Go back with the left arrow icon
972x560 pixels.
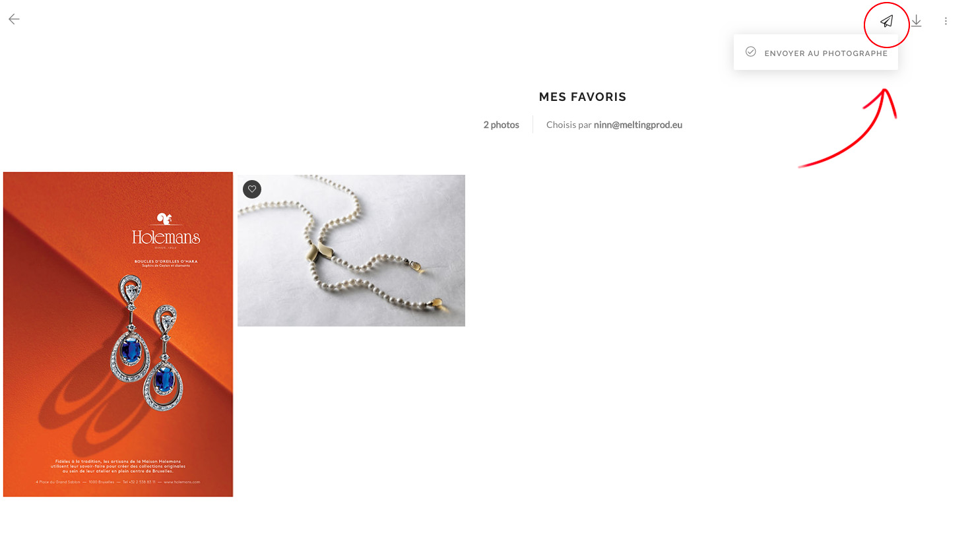coord(14,19)
